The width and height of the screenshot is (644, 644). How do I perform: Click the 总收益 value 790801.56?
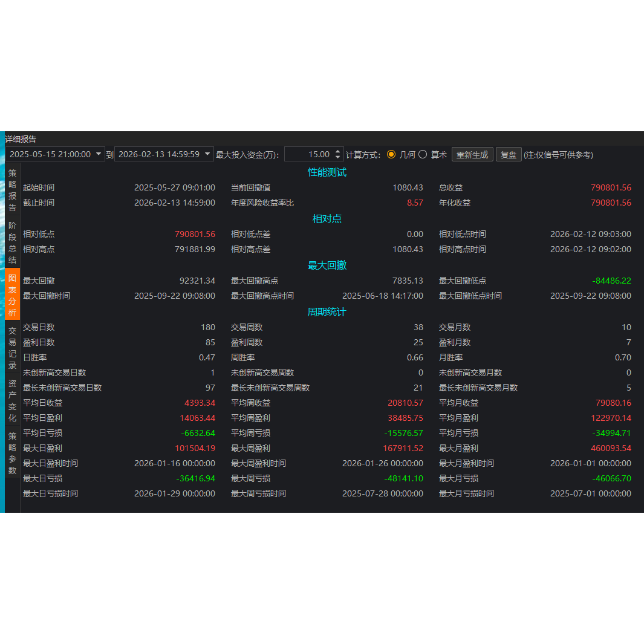click(611, 187)
